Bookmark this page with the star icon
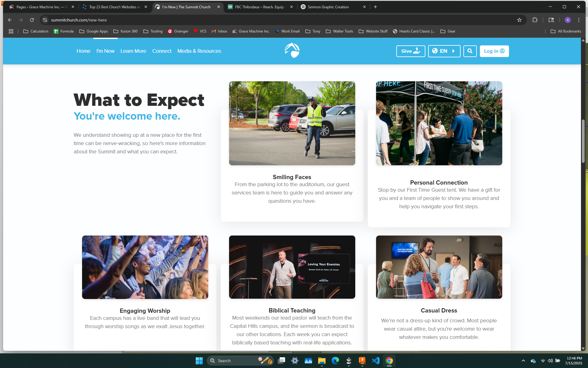Viewport: 588px width, 368px height. coord(519,20)
